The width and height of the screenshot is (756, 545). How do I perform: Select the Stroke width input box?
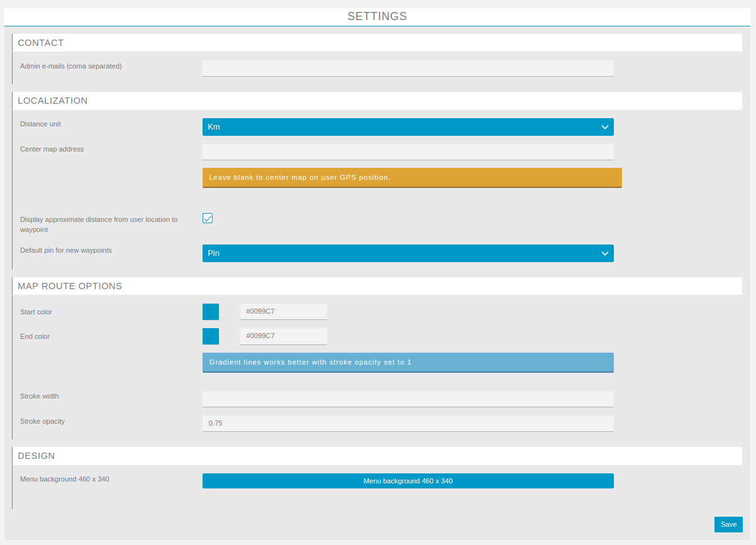(x=408, y=399)
